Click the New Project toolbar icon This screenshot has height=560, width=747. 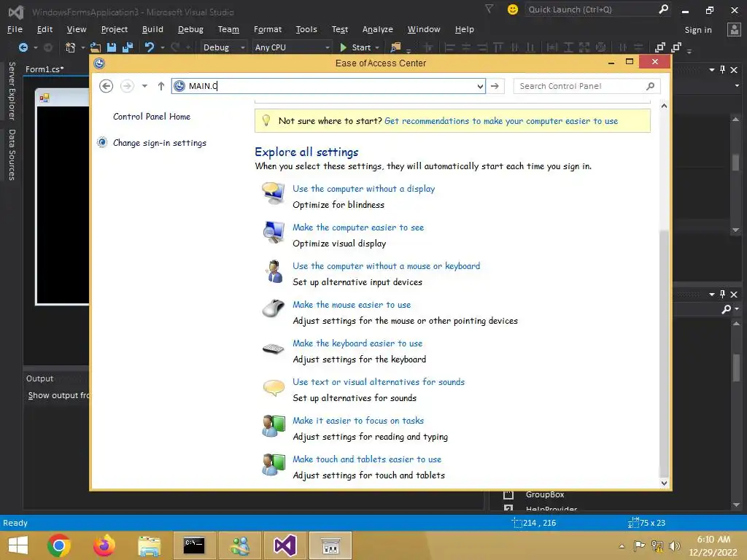(70, 47)
